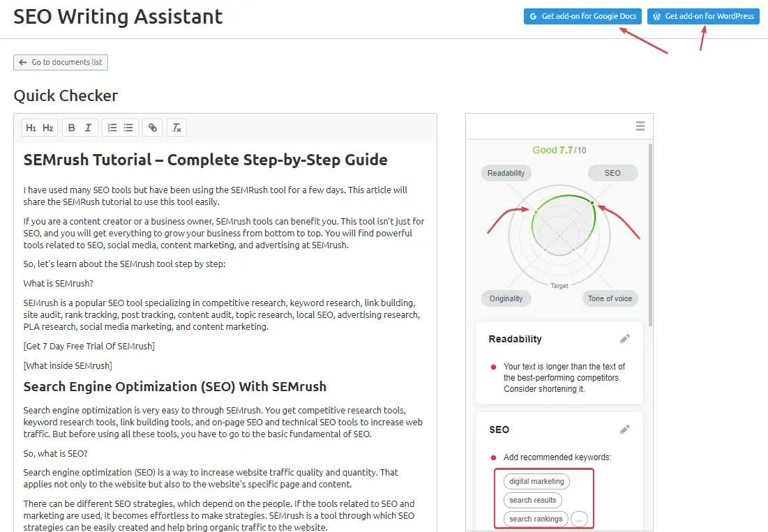Click '[Get 7 Day Free Trial Of SEMrush]' text
The height and width of the screenshot is (532, 768).
tap(89, 346)
